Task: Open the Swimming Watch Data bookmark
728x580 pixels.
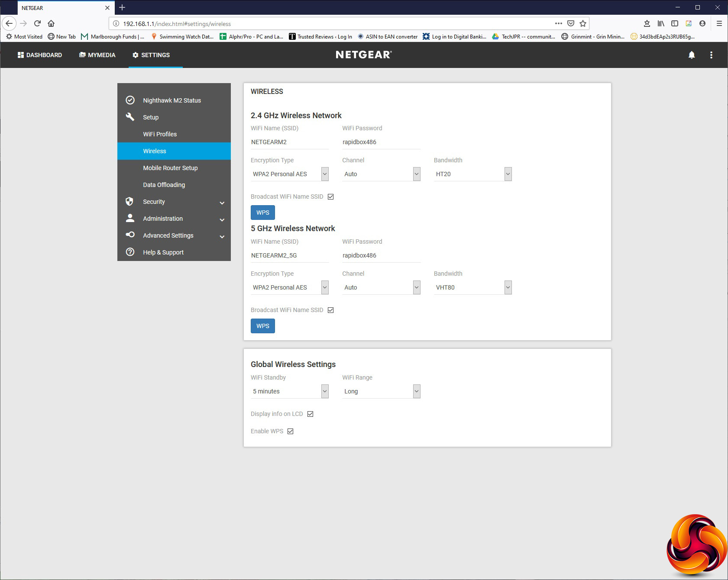Action: coord(182,37)
